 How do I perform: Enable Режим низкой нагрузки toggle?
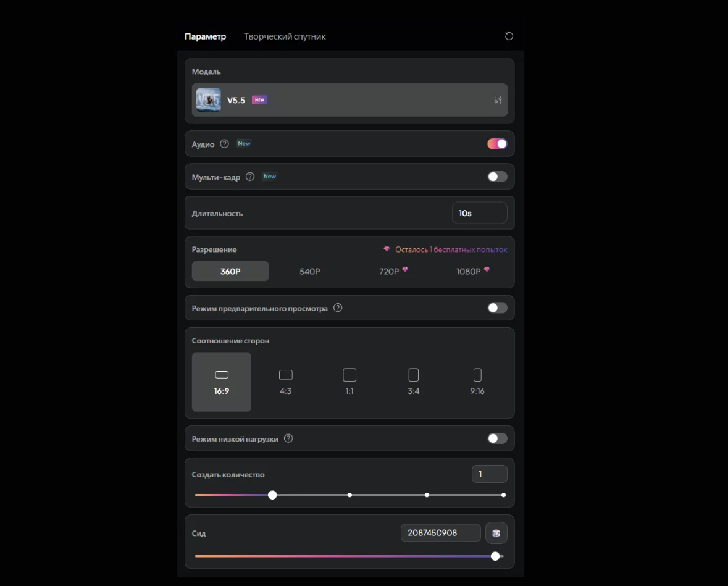tap(497, 439)
